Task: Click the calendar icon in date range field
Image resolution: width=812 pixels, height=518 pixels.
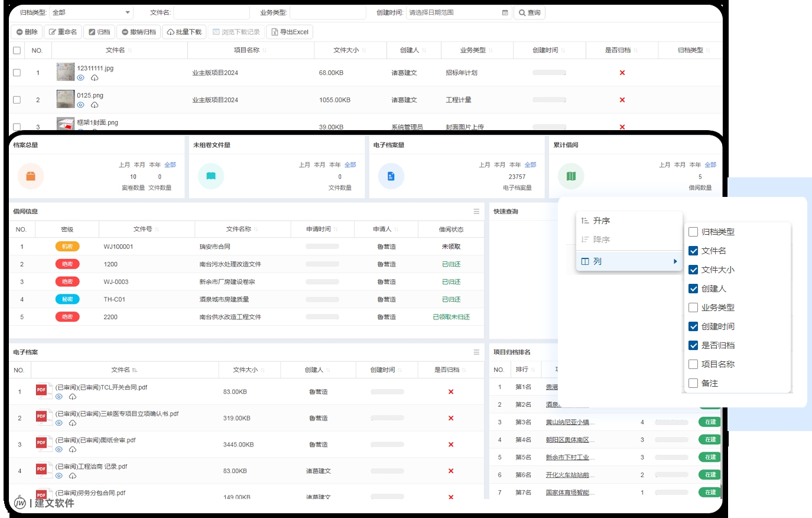Action: (x=505, y=12)
